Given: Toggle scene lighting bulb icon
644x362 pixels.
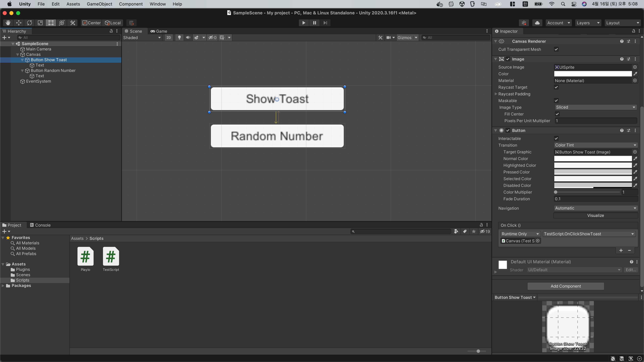Looking at the screenshot, I should (x=179, y=38).
